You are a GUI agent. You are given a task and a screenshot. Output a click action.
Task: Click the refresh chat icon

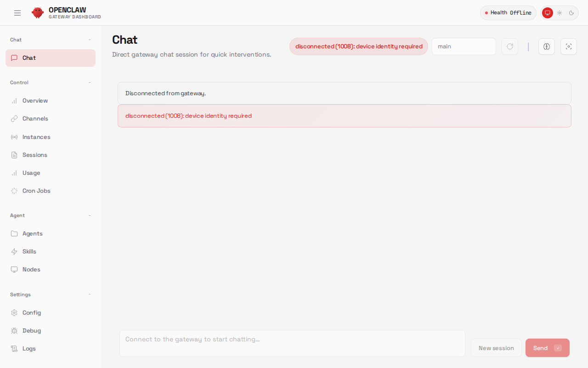[509, 46]
